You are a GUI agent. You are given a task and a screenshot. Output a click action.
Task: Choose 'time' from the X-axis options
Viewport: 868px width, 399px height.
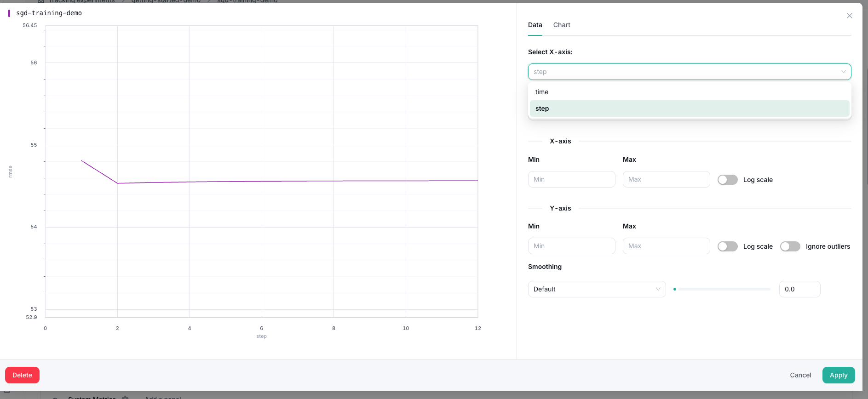coord(689,92)
